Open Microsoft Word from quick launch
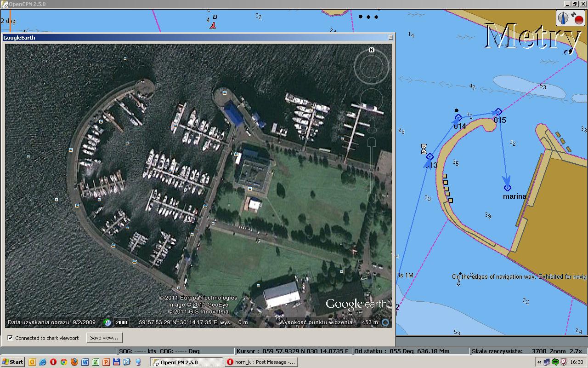Image resolution: width=588 pixels, height=368 pixels. click(x=85, y=362)
